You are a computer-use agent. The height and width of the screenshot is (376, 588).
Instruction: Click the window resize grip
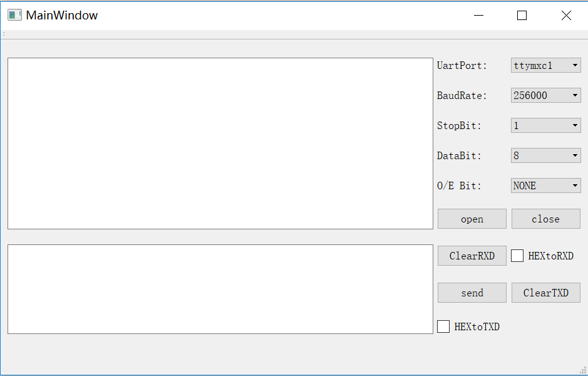582,370
